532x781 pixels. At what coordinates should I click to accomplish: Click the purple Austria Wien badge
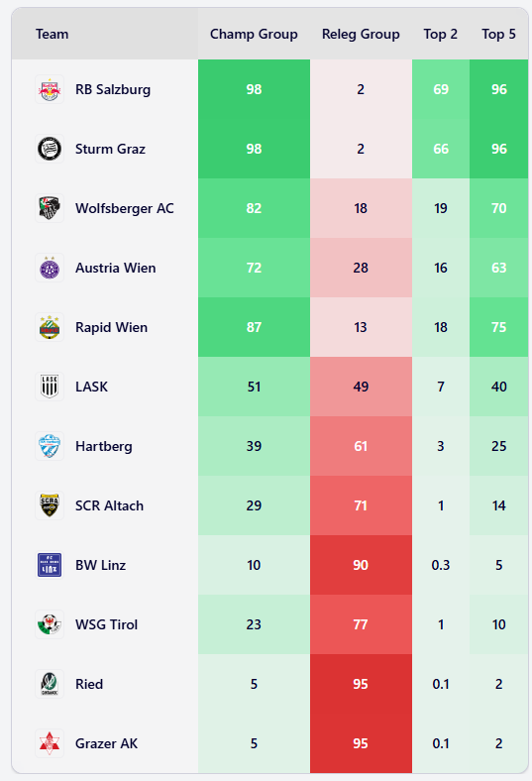50,268
